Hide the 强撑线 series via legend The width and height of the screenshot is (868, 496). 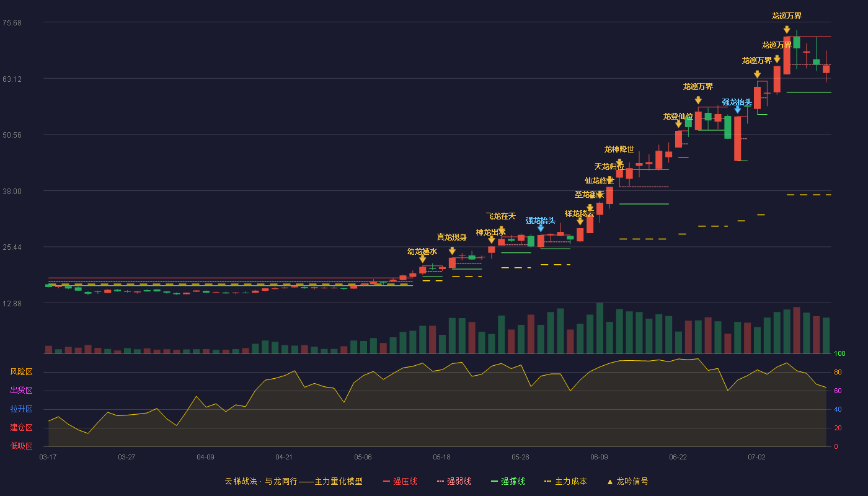coord(508,481)
